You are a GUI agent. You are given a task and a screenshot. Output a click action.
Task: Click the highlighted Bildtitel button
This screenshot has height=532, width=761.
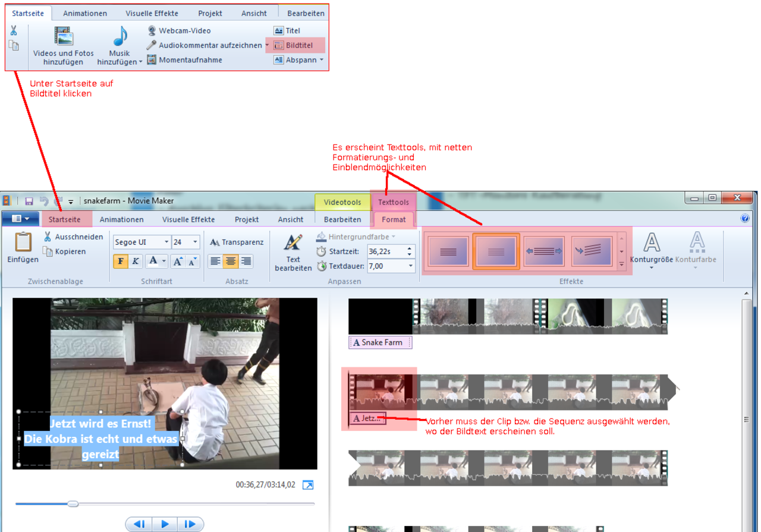[295, 45]
